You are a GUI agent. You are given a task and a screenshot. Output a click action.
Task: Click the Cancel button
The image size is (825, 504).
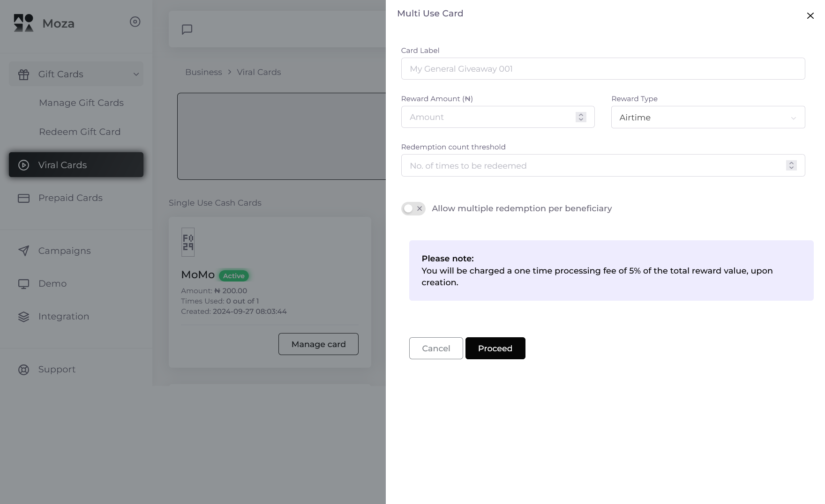pyautogui.click(x=436, y=348)
